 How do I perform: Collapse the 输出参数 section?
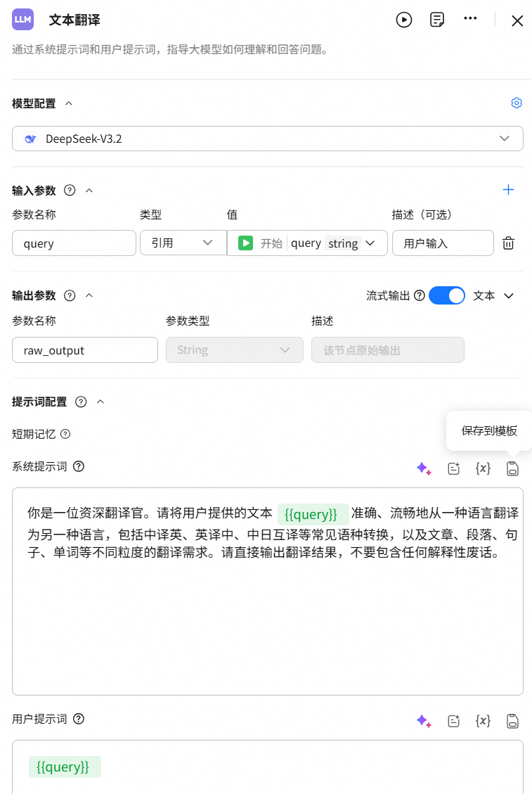(89, 295)
